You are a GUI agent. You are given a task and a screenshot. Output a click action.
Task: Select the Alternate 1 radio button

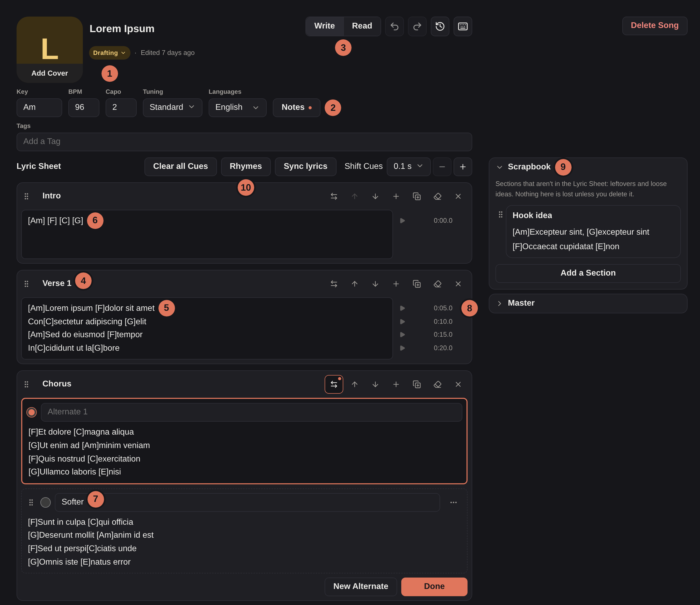[32, 412]
